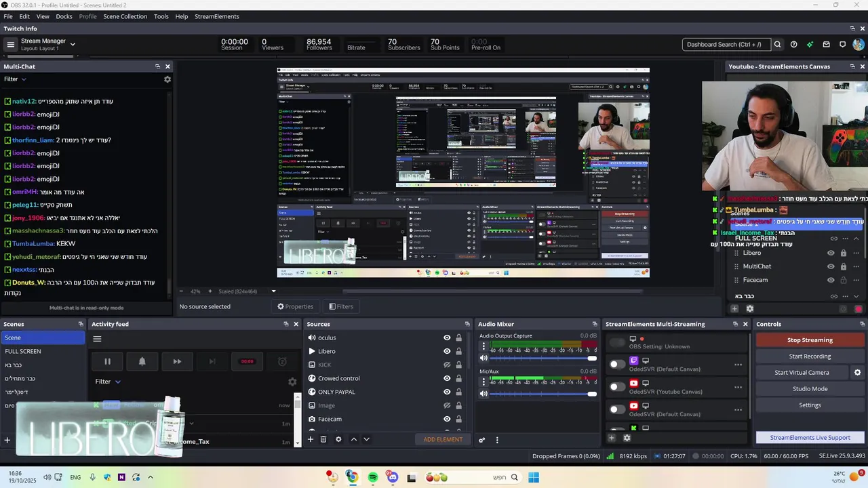
Task: Move source down with arrow icon
Action: pos(366,439)
